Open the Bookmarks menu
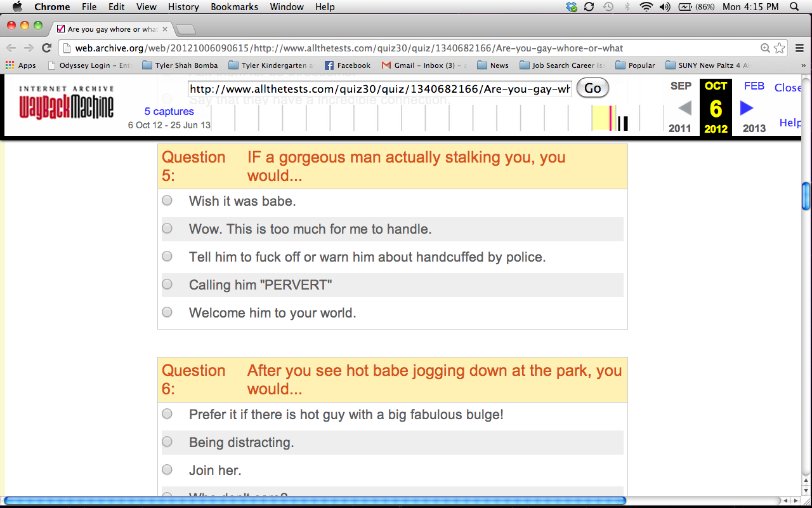 234,7
